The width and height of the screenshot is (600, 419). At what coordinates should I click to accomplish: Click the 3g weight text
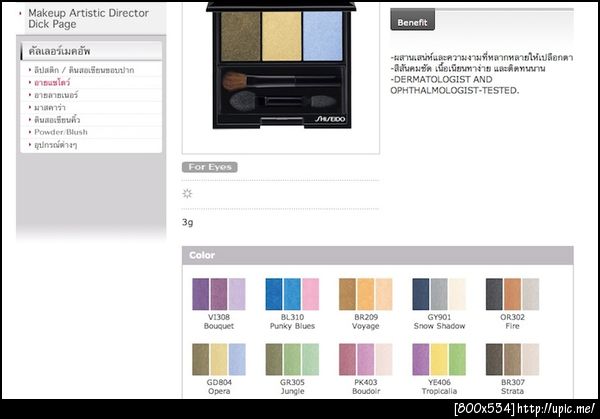[x=188, y=222]
